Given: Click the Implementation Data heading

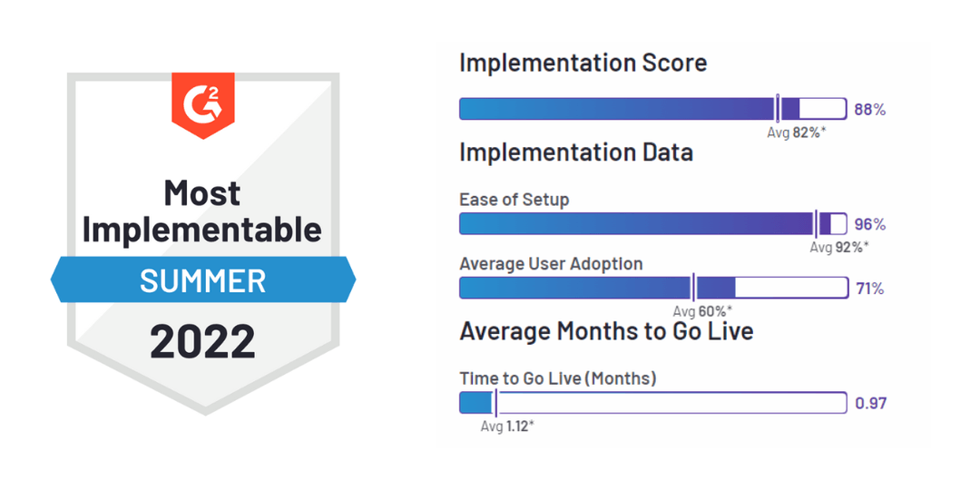Looking at the screenshot, I should [x=576, y=152].
